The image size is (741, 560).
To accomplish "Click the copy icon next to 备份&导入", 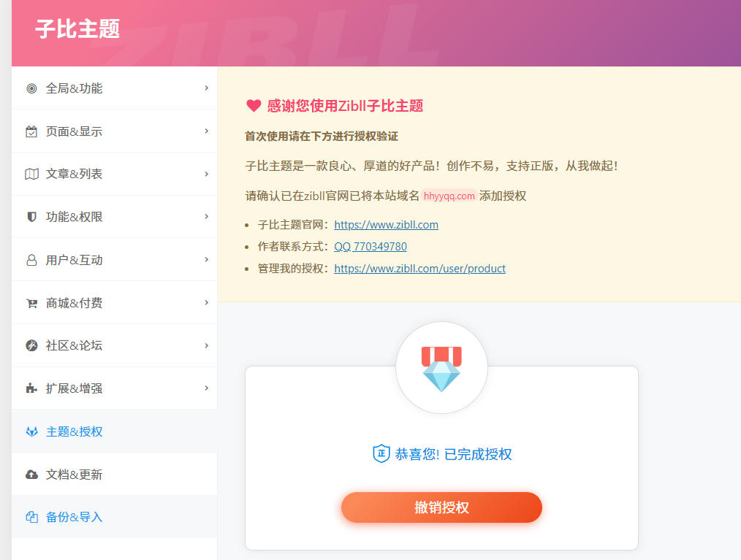I will coord(31,516).
